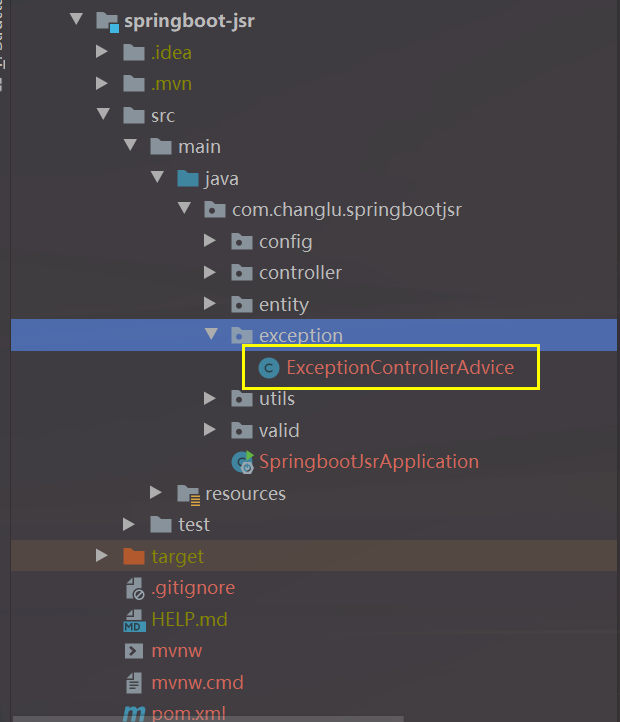The image size is (620, 722).
Task: Expand the .idea folder
Action: click(102, 52)
